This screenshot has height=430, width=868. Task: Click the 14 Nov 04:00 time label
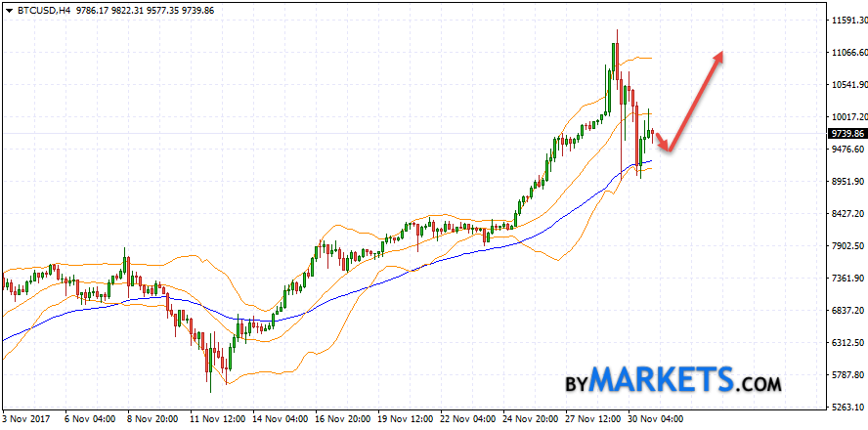coord(279,418)
